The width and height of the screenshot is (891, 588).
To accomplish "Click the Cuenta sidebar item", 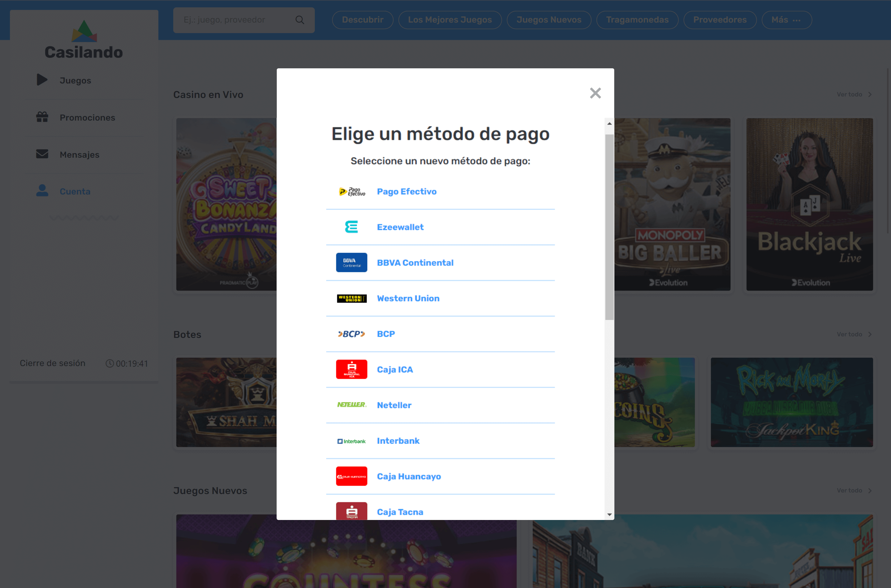I will click(x=74, y=192).
